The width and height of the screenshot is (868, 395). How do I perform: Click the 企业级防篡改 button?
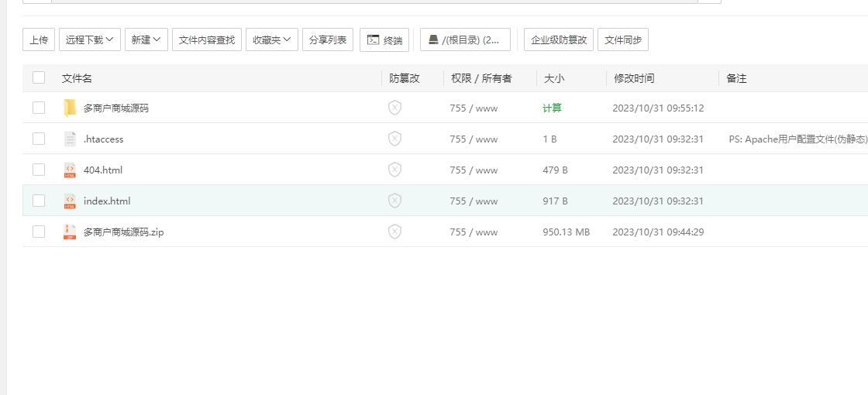click(x=559, y=39)
